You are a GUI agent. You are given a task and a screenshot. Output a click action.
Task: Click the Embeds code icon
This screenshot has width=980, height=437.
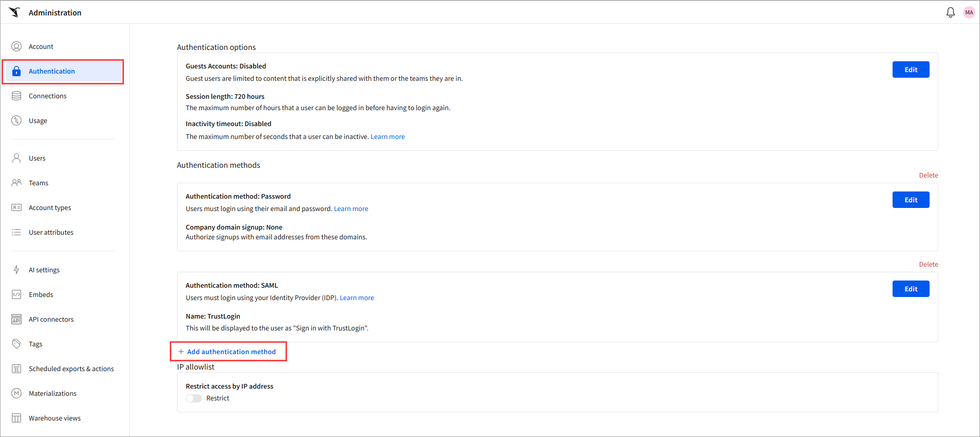point(16,294)
